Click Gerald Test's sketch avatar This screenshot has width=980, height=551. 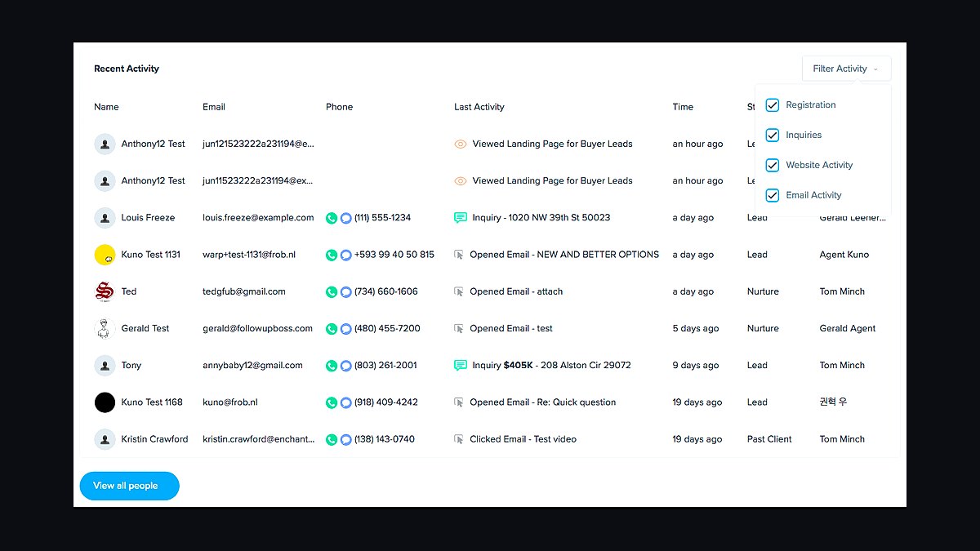click(x=105, y=329)
